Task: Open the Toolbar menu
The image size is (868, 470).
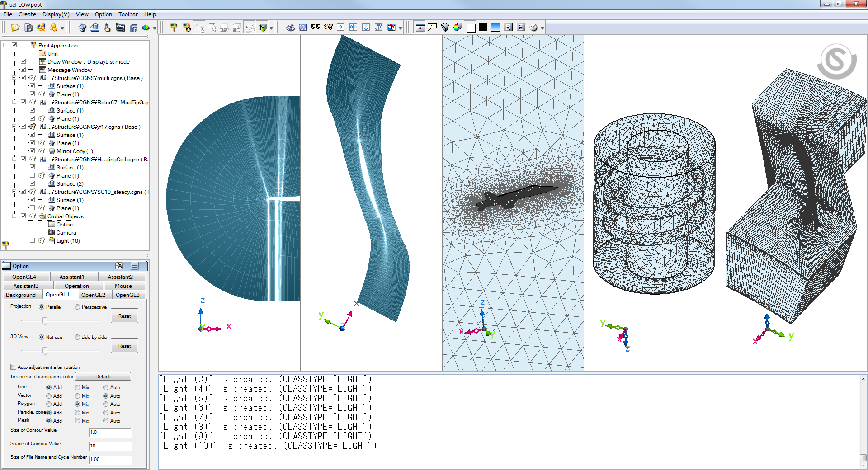Action: click(128, 14)
